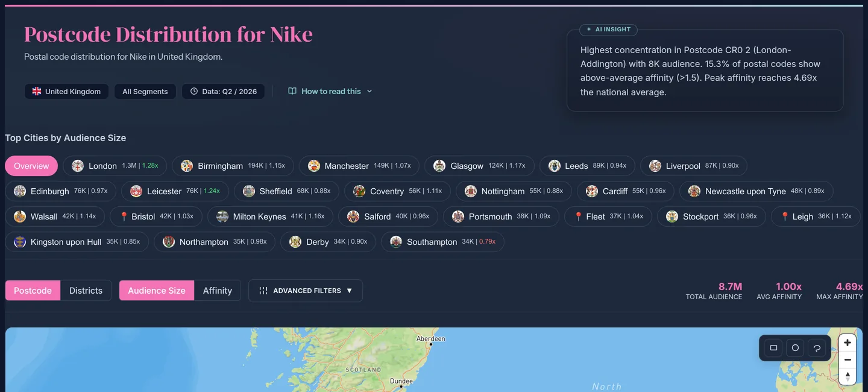This screenshot has height=392, width=868.
Task: Open the Advanced Filters dropdown
Action: pyautogui.click(x=306, y=291)
